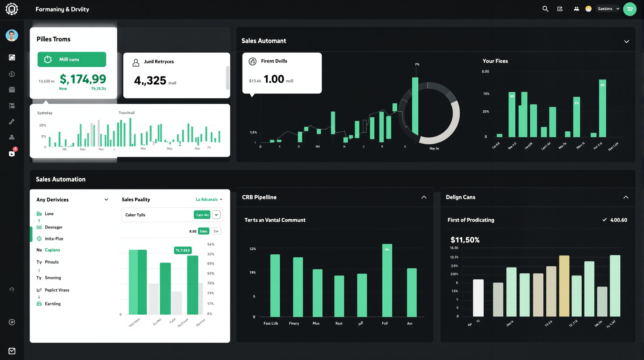The height and width of the screenshot is (360, 644).
Task: Toggle the checkmark next to 400.60 in Delign Cans
Action: click(604, 220)
